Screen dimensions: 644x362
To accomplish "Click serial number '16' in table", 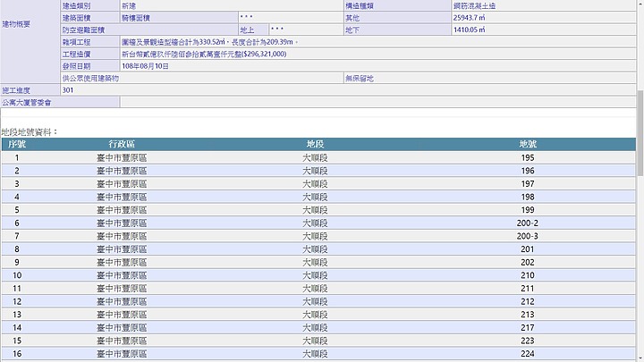I will (x=17, y=354).
